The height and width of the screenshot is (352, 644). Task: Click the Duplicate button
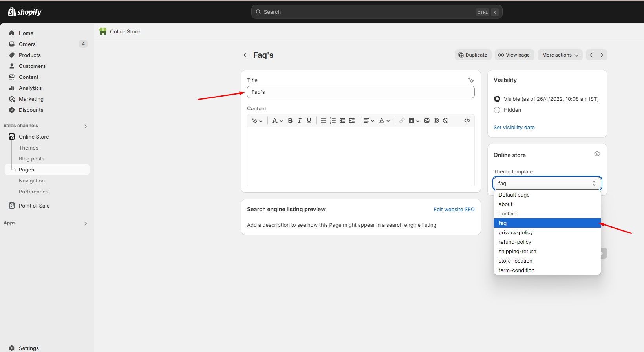[473, 55]
